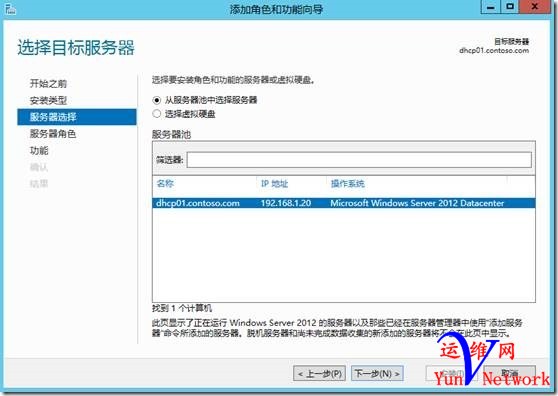Sort by the IP 地址 column header
This screenshot has width=558, height=396.
coord(274,184)
